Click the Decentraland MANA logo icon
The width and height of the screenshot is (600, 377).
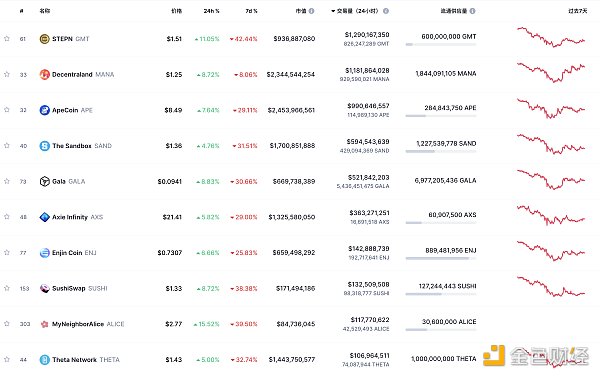45,74
